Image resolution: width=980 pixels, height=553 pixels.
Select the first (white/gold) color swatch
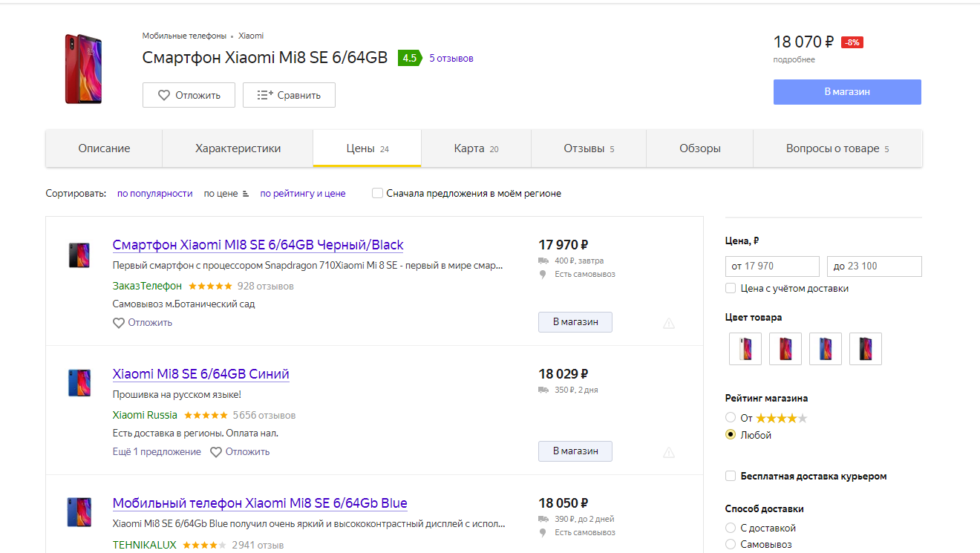pyautogui.click(x=745, y=349)
